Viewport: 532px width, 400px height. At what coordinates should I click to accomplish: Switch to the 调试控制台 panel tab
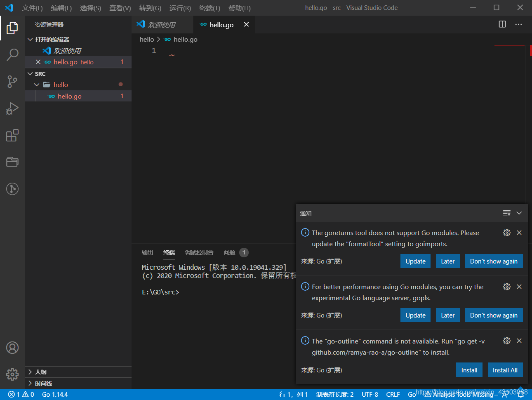[199, 252]
